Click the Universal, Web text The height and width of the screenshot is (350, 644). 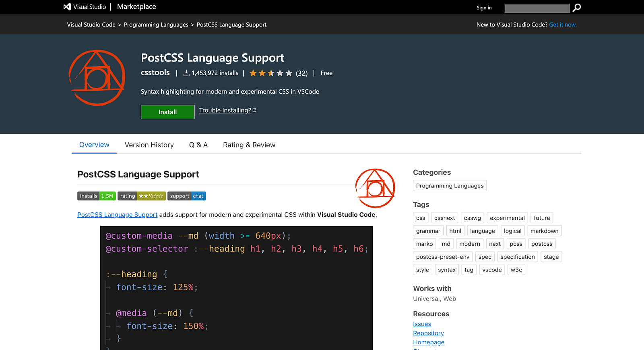pos(435,299)
